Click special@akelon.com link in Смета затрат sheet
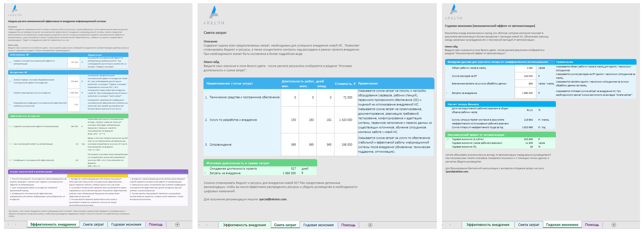The width and height of the screenshot is (644, 232). [x=273, y=199]
